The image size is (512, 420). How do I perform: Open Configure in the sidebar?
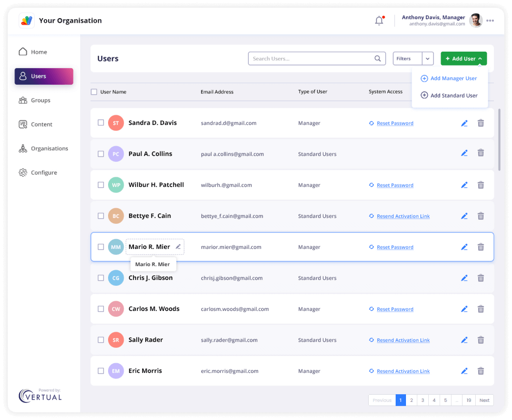[x=38, y=173]
